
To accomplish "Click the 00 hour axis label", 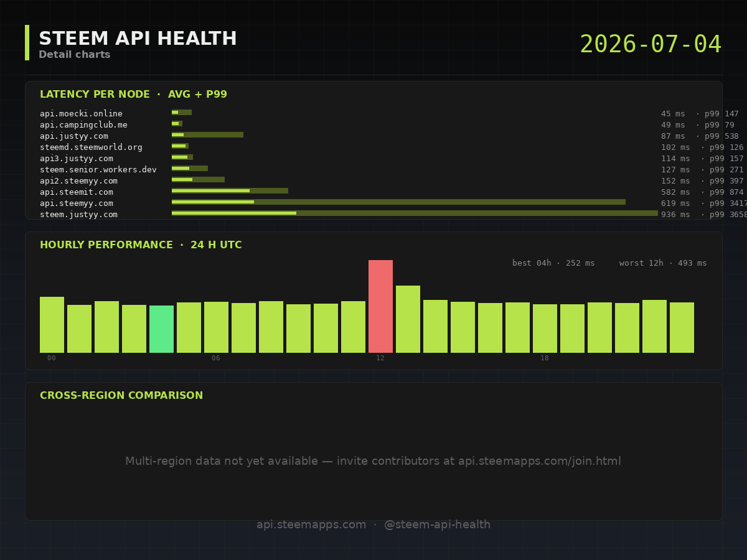I will [52, 358].
